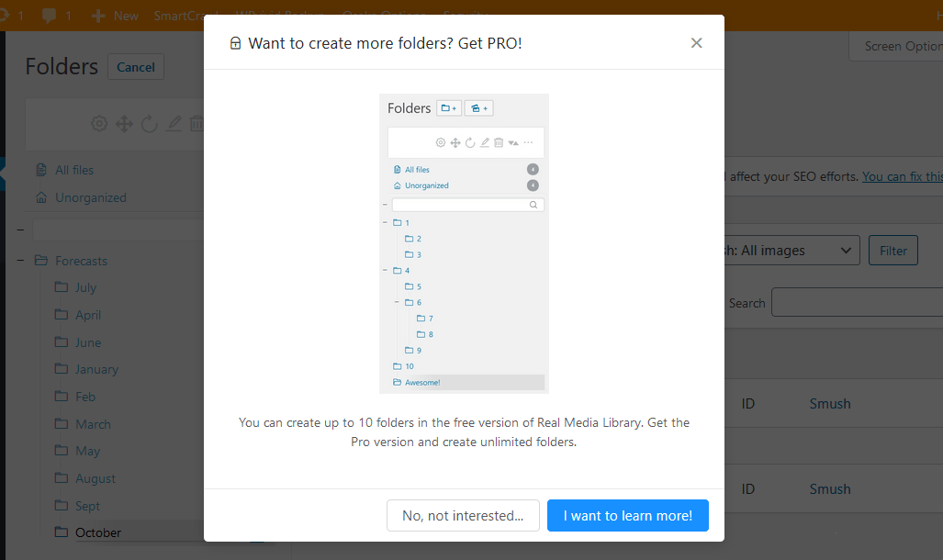This screenshot has width=943, height=560.
Task: Click the Forecasts open-folder icon
Action: click(41, 260)
